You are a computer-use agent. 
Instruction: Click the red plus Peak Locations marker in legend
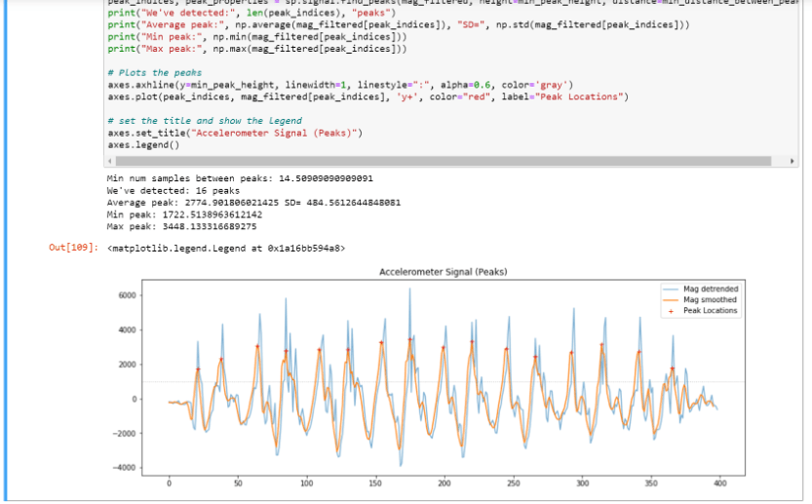tap(670, 311)
